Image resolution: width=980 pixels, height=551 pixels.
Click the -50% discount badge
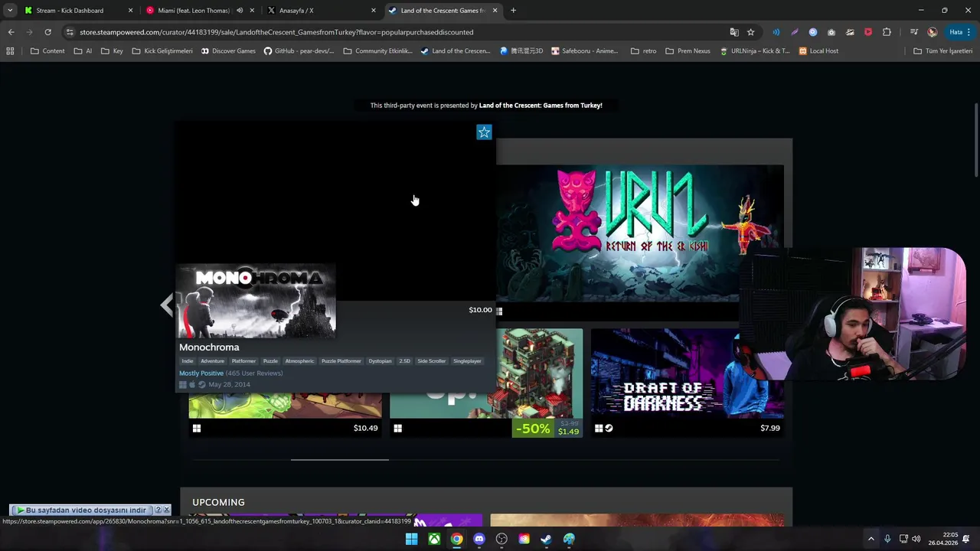point(533,429)
